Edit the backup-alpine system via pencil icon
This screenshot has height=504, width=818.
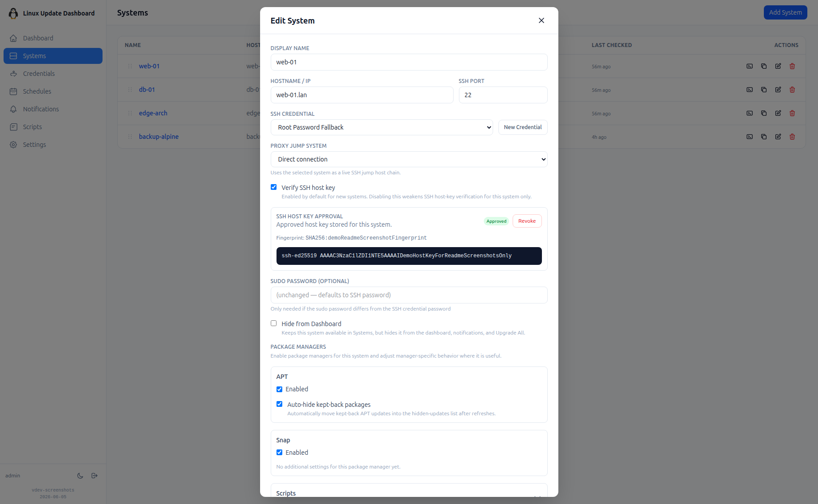tap(778, 137)
